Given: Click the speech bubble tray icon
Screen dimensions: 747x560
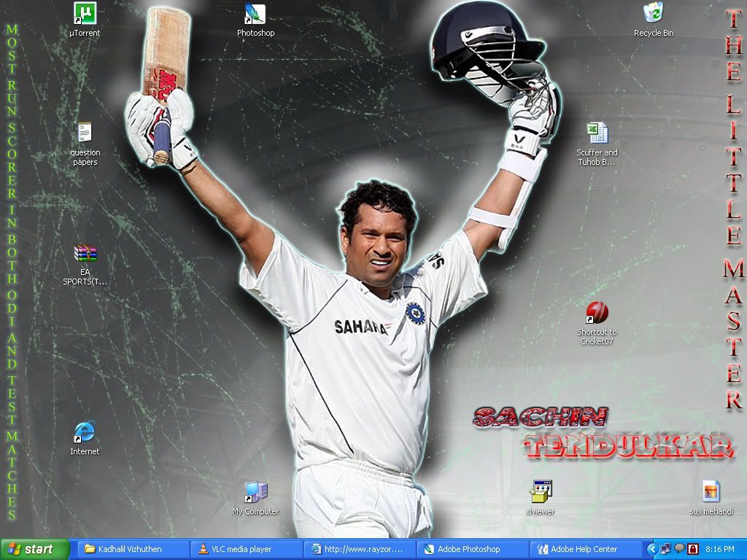Looking at the screenshot, I should (x=679, y=548).
